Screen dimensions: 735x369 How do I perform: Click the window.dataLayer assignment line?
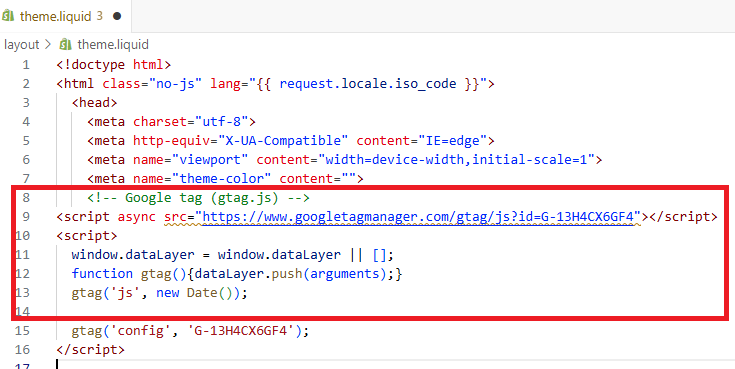[233, 255]
